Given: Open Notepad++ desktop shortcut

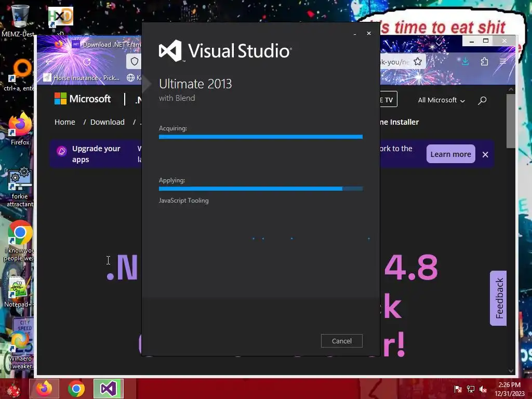Looking at the screenshot, I should [x=19, y=291].
